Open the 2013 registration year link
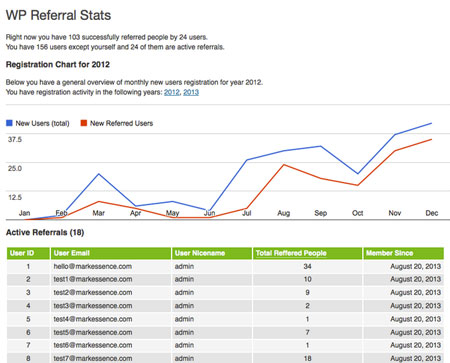The width and height of the screenshot is (450, 363). [x=191, y=92]
